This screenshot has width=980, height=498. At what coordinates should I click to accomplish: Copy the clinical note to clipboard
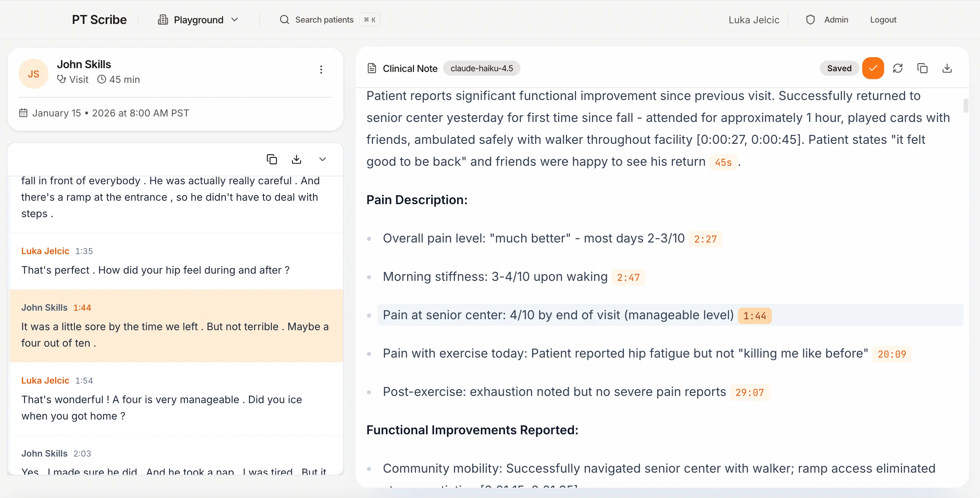(x=922, y=69)
